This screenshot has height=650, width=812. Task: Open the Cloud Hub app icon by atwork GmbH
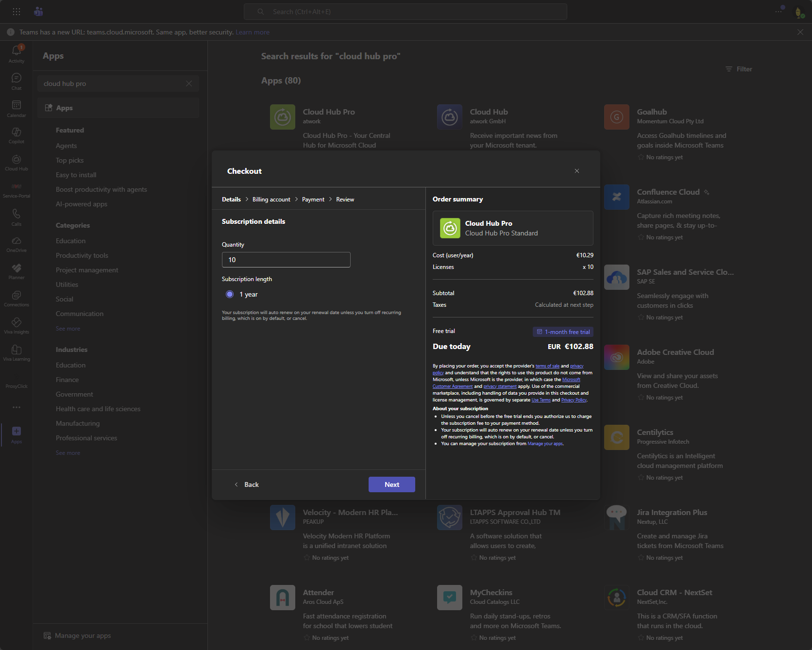tap(450, 117)
